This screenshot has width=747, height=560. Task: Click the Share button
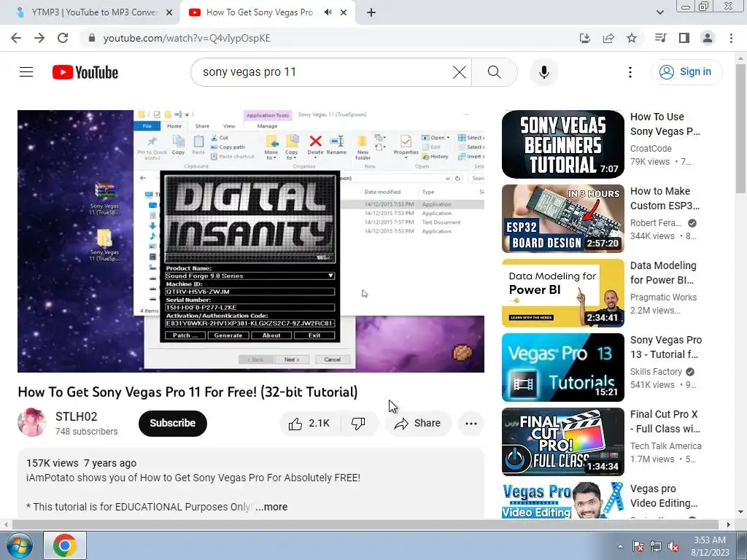pos(418,424)
